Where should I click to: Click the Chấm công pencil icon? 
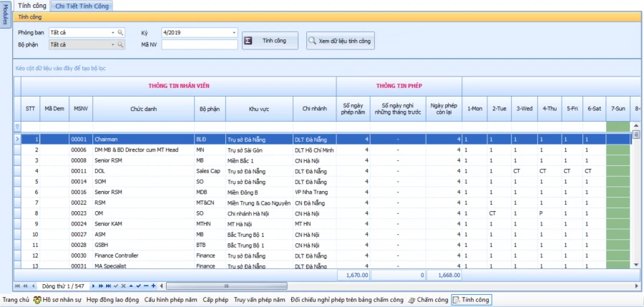pyautogui.click(x=411, y=300)
